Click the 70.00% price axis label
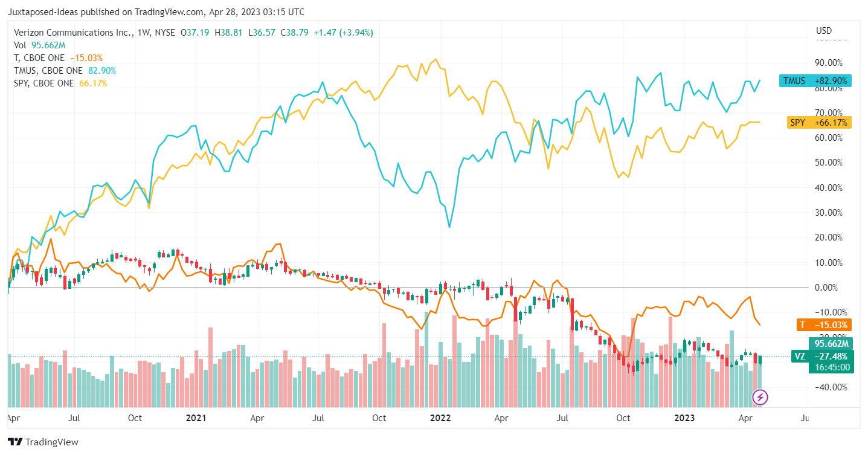Image resolution: width=868 pixels, height=455 pixels. (828, 112)
